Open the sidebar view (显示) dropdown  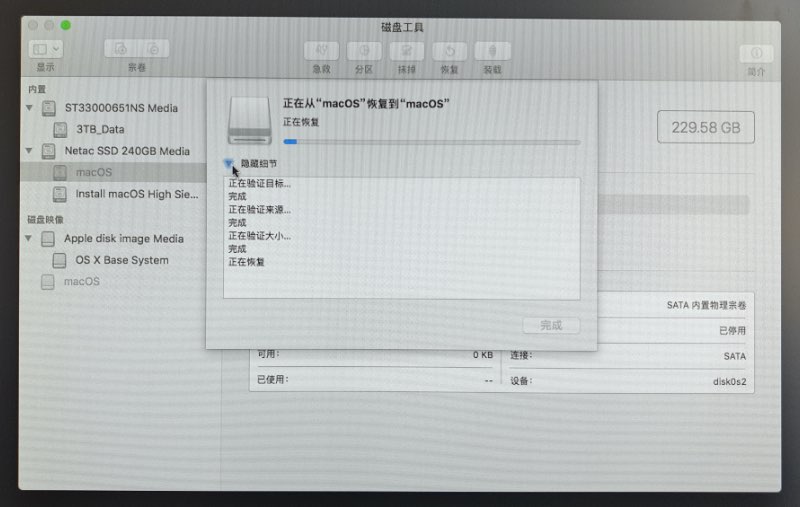tap(46, 49)
